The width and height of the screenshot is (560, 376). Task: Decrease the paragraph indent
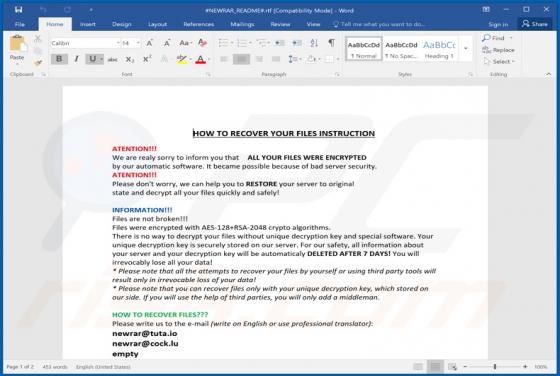click(x=280, y=43)
